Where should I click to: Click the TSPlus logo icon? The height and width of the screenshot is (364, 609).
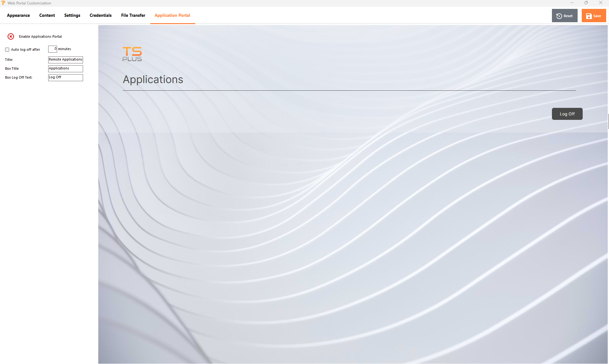(x=132, y=53)
